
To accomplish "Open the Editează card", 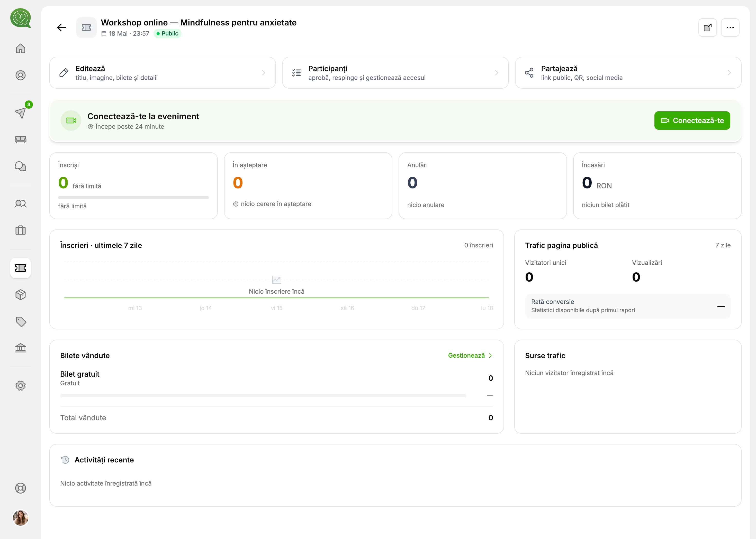I will coord(163,73).
